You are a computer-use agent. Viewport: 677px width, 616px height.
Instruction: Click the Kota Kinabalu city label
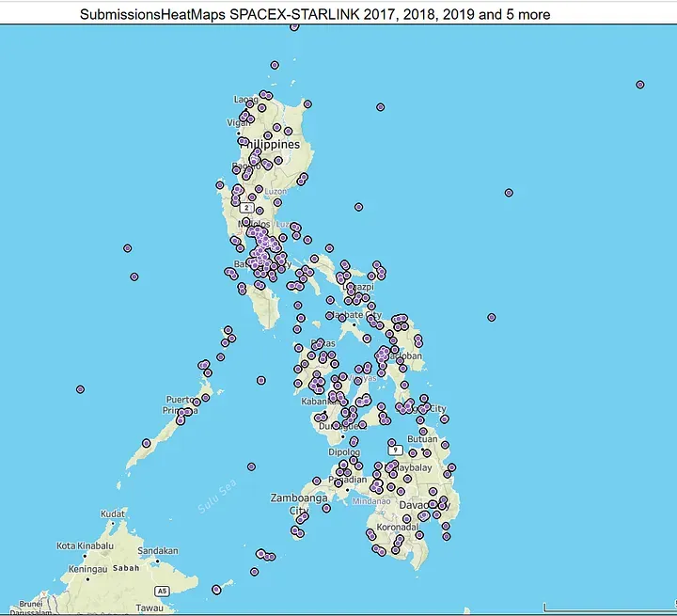pos(85,545)
